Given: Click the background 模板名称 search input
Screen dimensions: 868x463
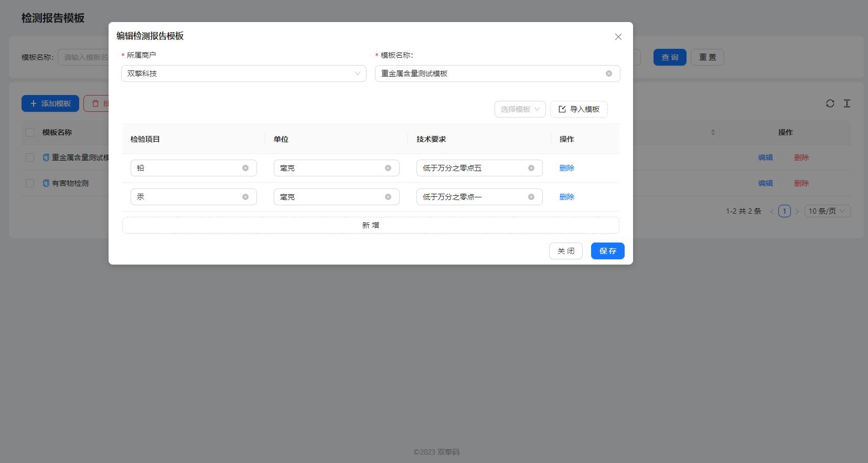Looking at the screenshot, I should pyautogui.click(x=84, y=57).
